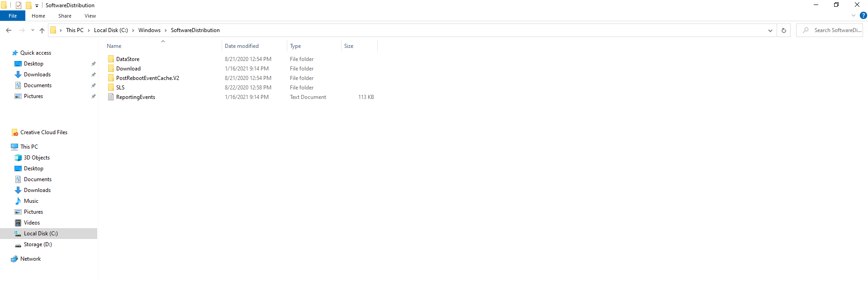The width and height of the screenshot is (868, 281).
Task: Click the 3D Objects cube icon
Action: click(18, 158)
